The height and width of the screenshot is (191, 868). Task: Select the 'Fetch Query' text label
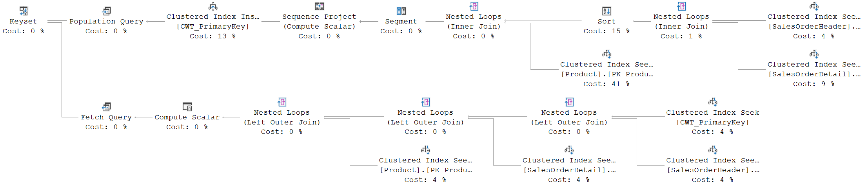point(106,117)
